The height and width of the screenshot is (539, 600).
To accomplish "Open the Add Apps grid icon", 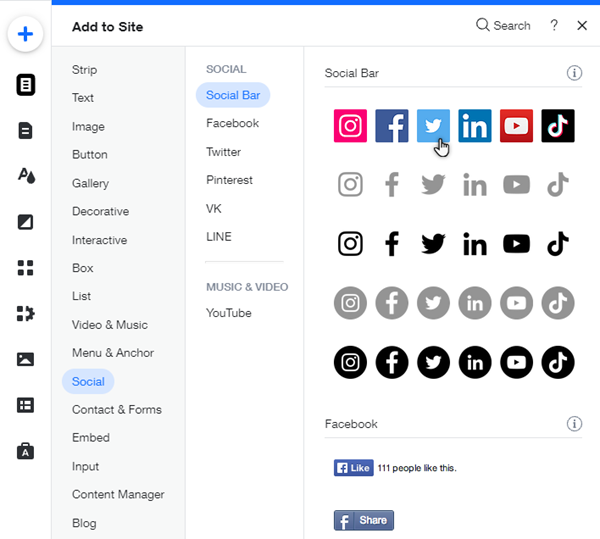I will click(25, 268).
